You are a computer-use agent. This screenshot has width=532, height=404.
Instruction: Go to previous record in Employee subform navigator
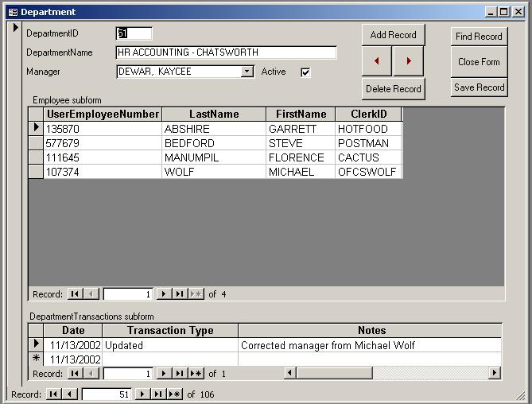click(91, 293)
